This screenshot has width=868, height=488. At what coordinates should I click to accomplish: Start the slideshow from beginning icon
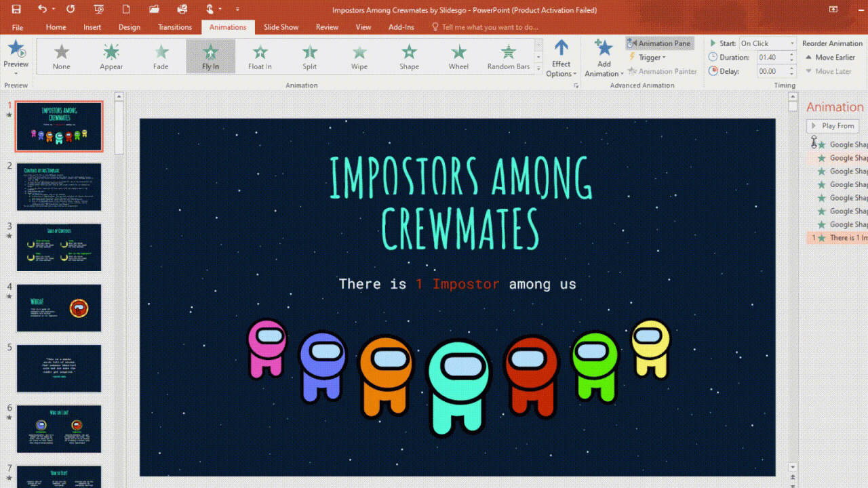coord(99,9)
